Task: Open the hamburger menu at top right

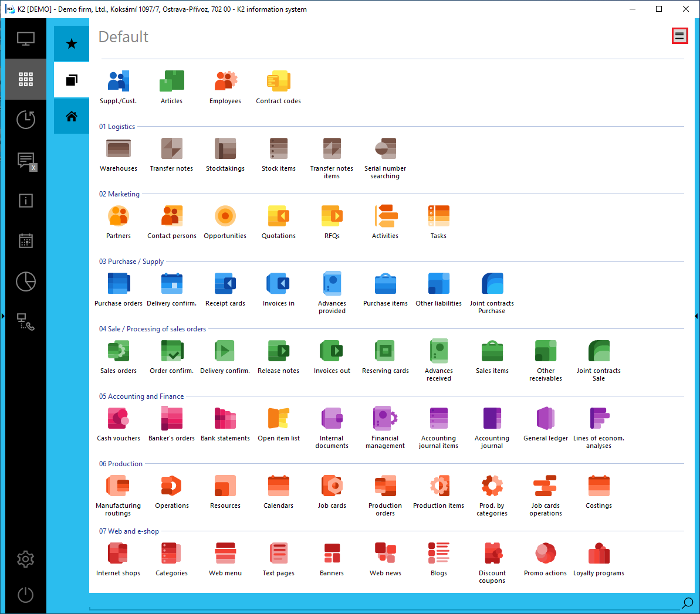Action: (679, 36)
